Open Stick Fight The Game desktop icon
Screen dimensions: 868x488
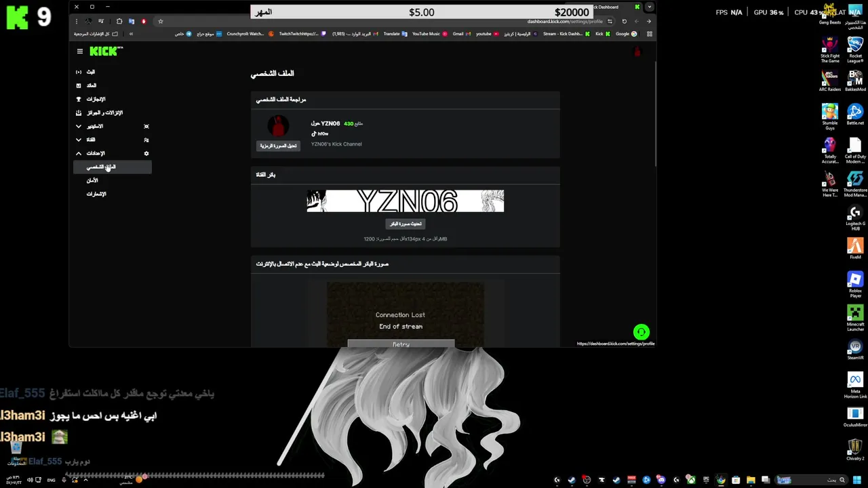click(830, 49)
